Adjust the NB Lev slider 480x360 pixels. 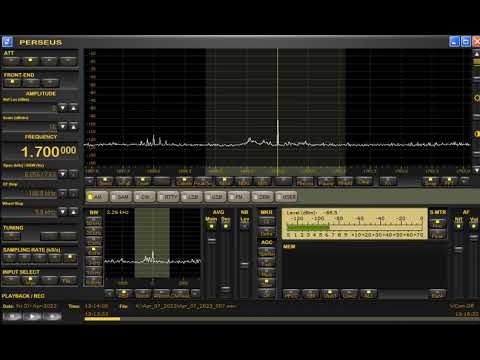tap(244, 265)
